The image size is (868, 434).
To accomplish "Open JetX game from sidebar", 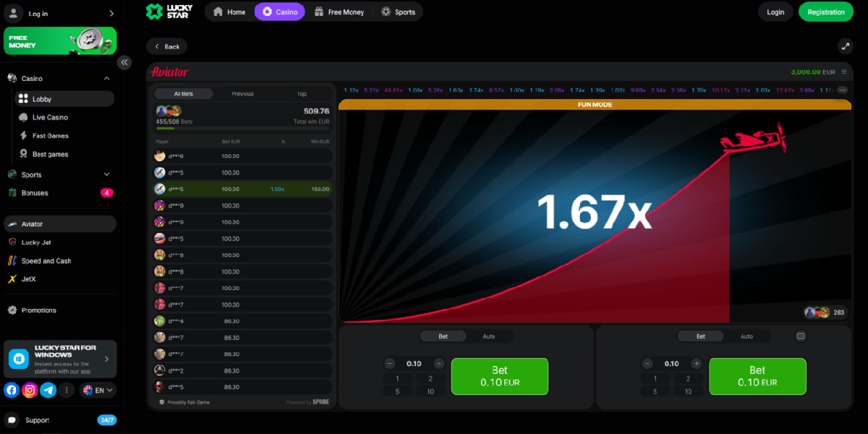I will pos(59,278).
